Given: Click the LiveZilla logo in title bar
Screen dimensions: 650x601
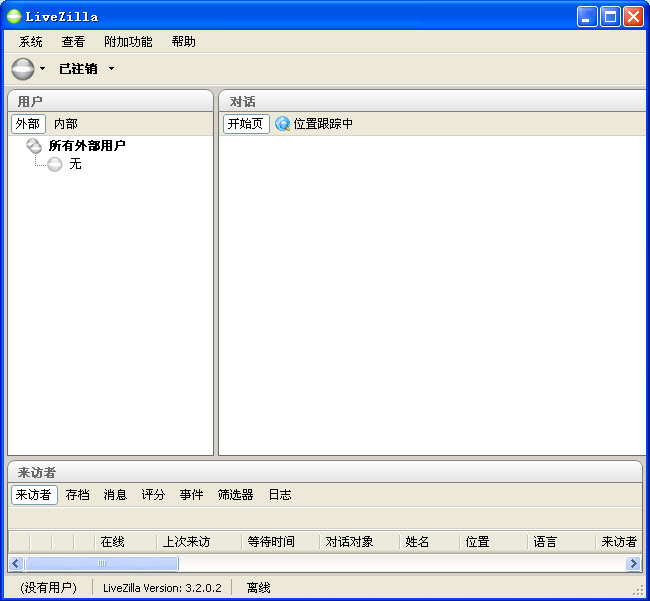Looking at the screenshot, I should tap(14, 17).
